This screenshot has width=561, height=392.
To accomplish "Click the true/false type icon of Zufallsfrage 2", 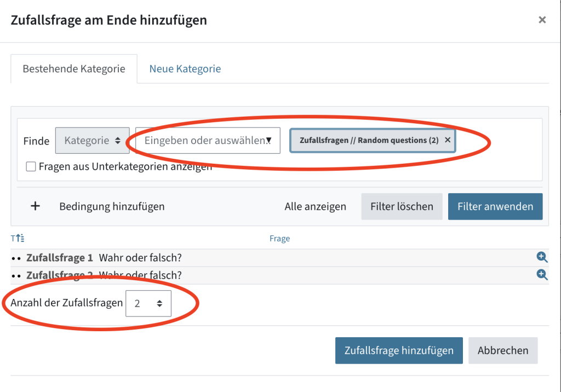I will click(16, 276).
